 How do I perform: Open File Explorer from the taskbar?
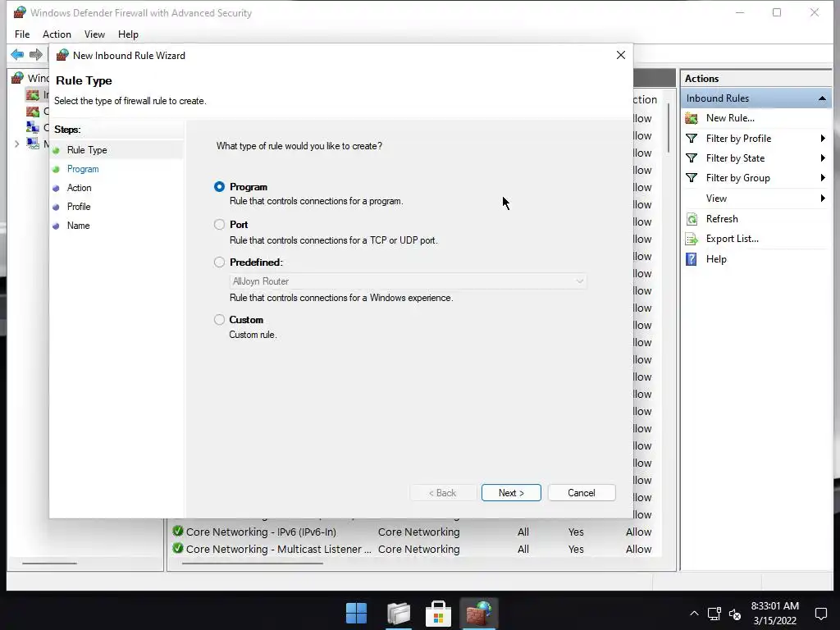pyautogui.click(x=399, y=614)
